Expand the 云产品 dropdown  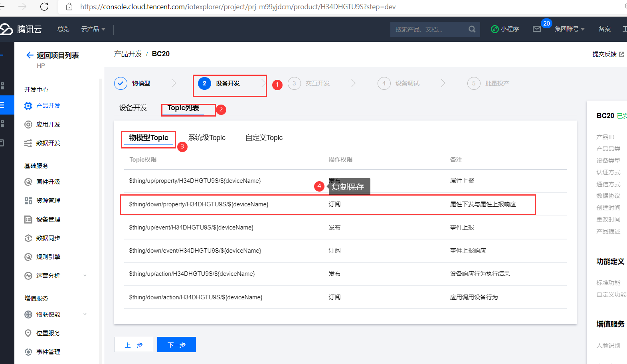click(93, 29)
